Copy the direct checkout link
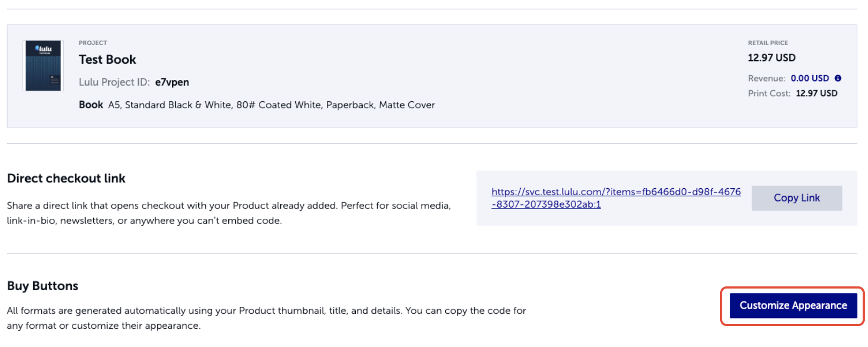Screen dimensions: 868x347 coord(796,198)
